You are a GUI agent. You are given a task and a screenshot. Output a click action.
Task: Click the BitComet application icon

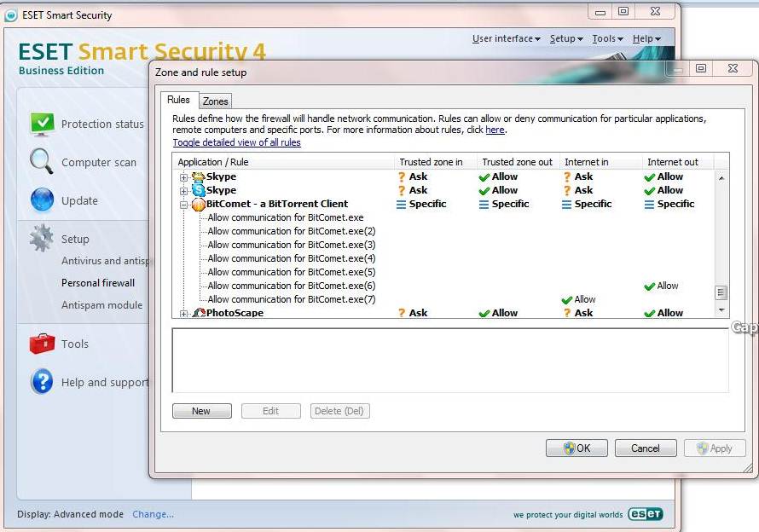click(x=199, y=205)
